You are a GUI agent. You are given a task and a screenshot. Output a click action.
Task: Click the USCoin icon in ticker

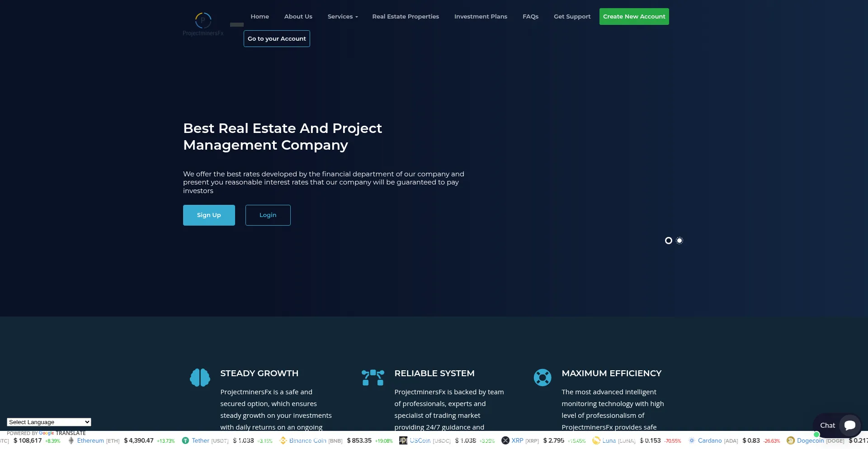pyautogui.click(x=403, y=440)
